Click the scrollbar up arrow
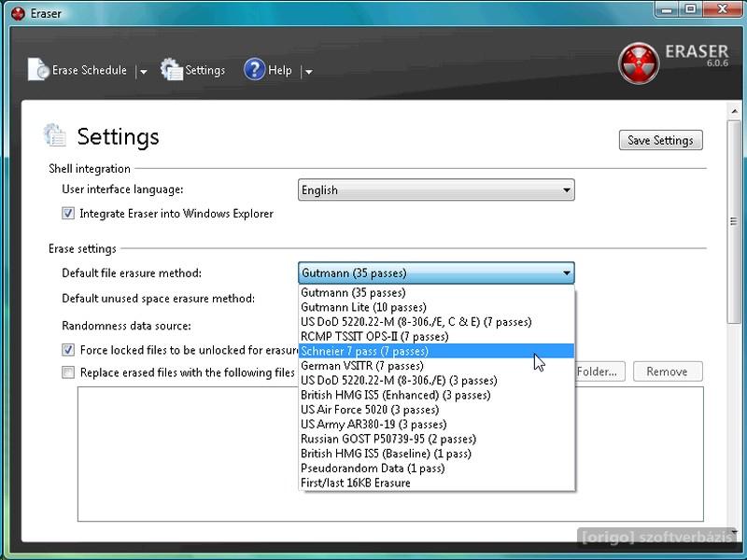The height and width of the screenshot is (560, 747). (x=734, y=111)
